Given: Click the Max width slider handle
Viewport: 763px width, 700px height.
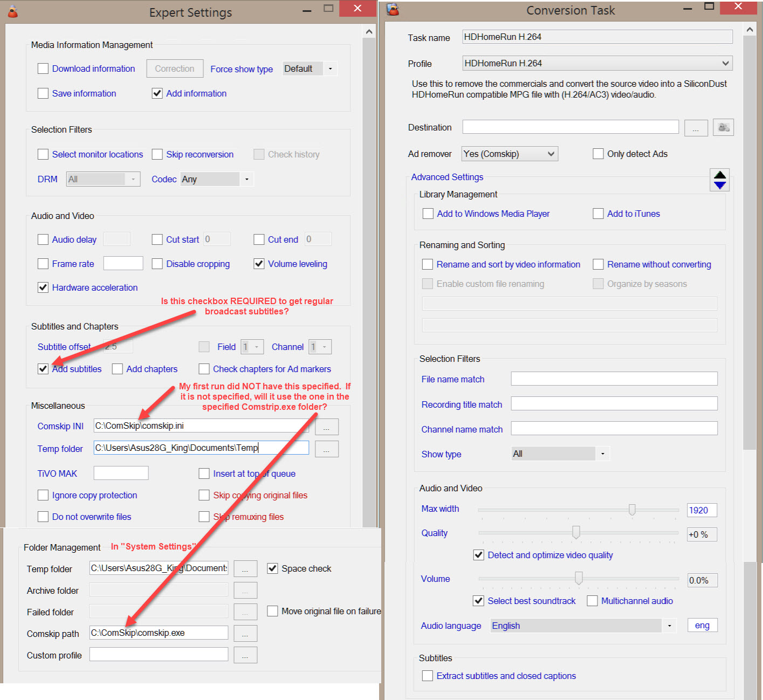Looking at the screenshot, I should tap(632, 510).
